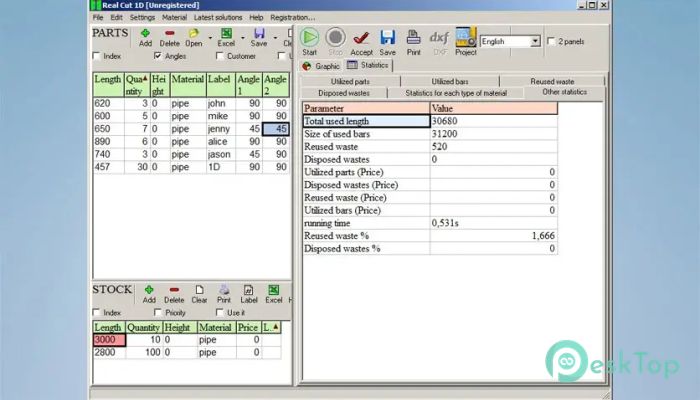
Task: Export results to DXF
Action: pyautogui.click(x=440, y=43)
